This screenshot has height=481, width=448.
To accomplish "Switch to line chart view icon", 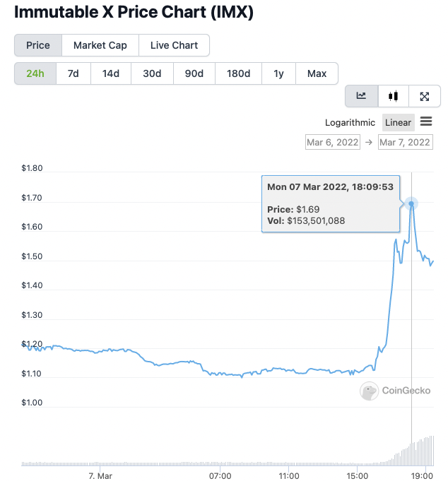I will [x=361, y=96].
